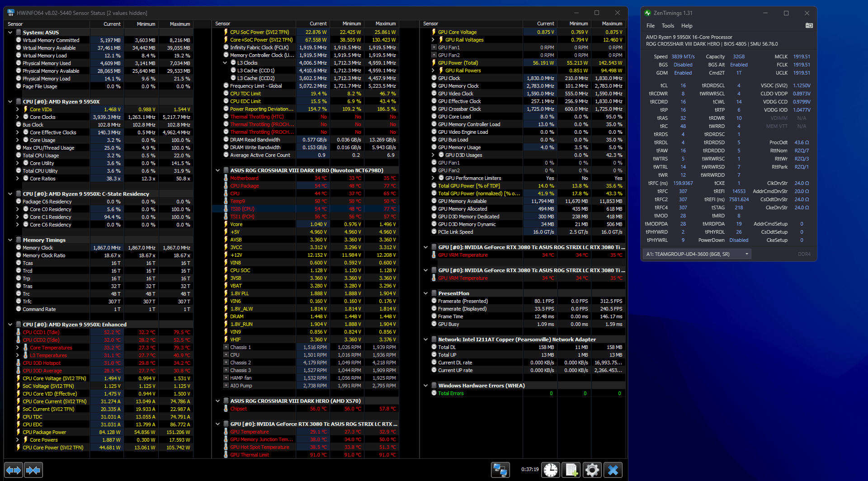Image resolution: width=868 pixels, height=481 pixels.
Task: Expand the Core Temperatures row
Action: click(x=18, y=348)
